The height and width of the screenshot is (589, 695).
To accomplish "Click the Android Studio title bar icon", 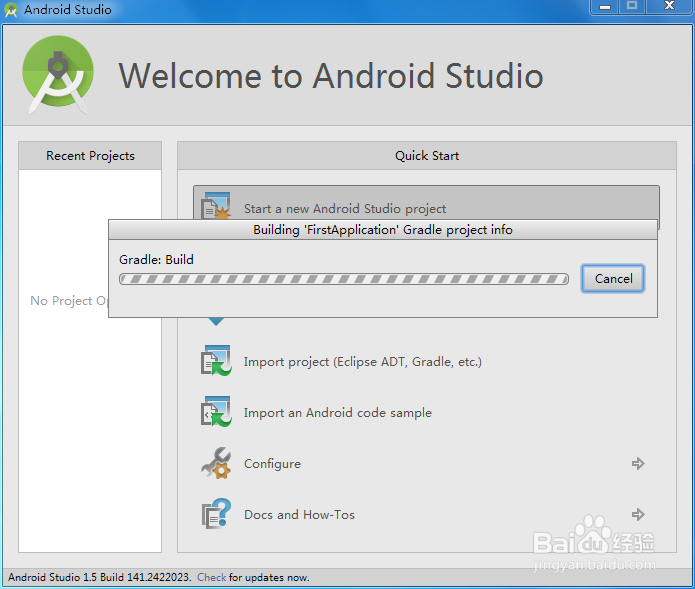I will pyautogui.click(x=11, y=10).
